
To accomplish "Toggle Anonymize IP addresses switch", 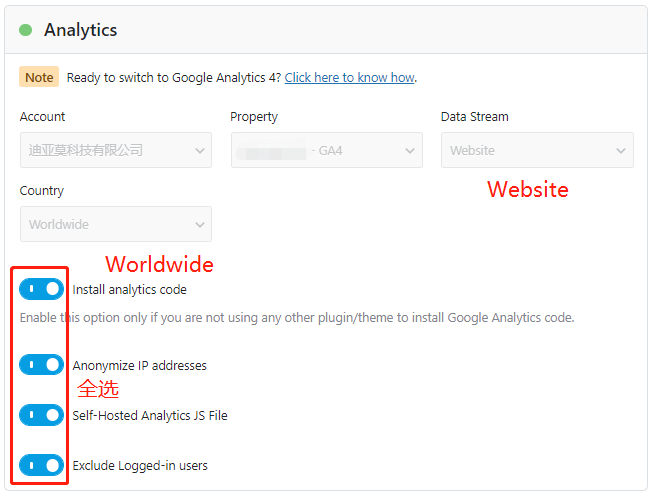I will pyautogui.click(x=42, y=365).
